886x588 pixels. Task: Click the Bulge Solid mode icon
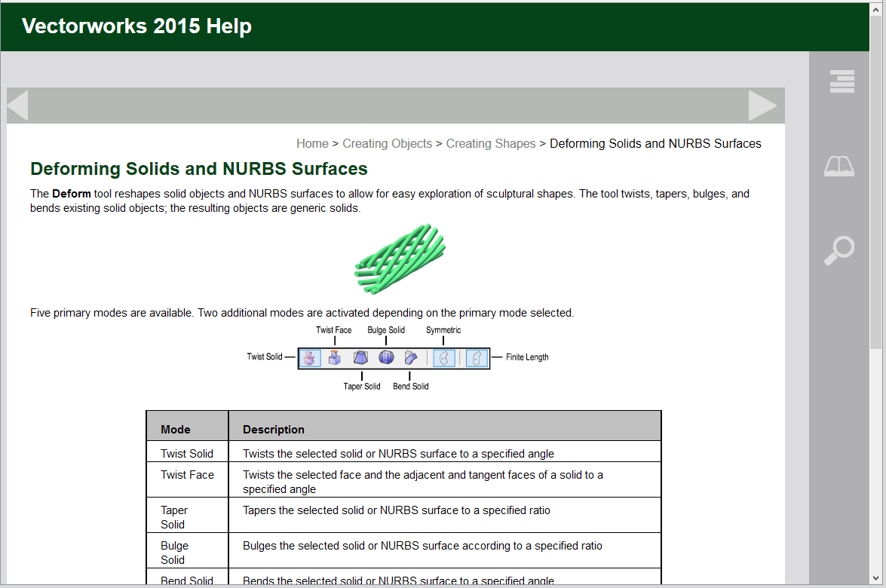click(x=387, y=358)
